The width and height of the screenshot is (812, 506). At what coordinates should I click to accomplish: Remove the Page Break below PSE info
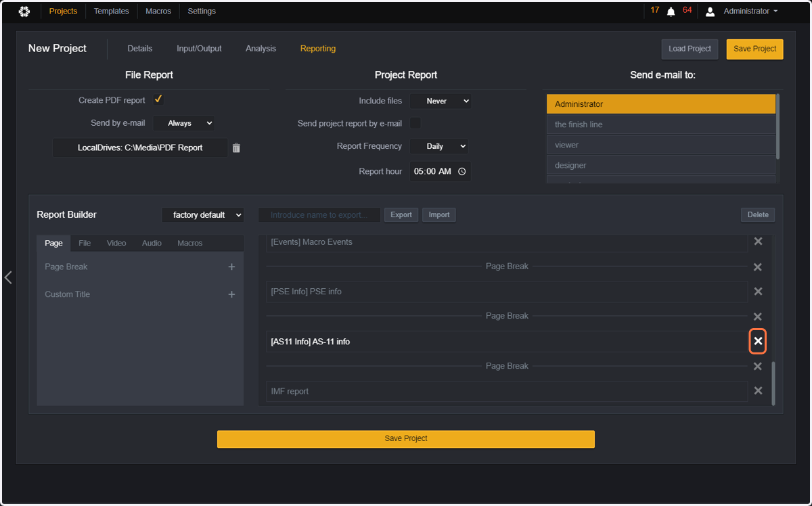click(x=758, y=316)
